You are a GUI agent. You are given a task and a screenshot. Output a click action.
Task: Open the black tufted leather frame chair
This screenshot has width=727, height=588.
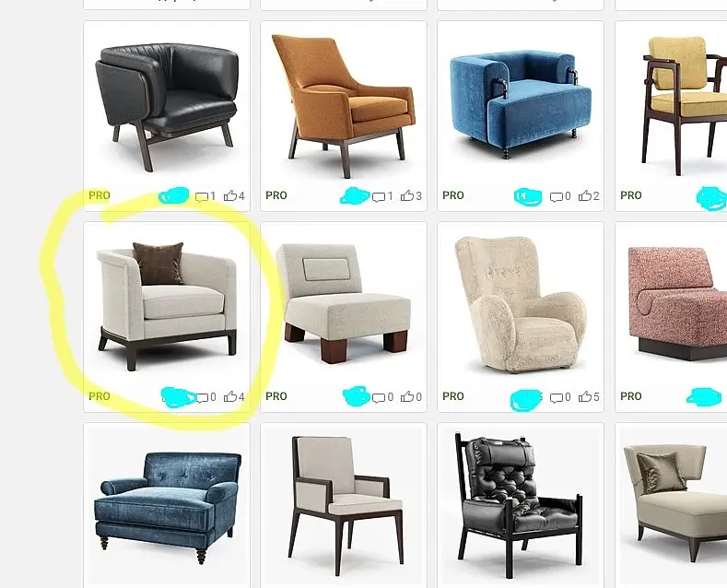click(x=521, y=506)
